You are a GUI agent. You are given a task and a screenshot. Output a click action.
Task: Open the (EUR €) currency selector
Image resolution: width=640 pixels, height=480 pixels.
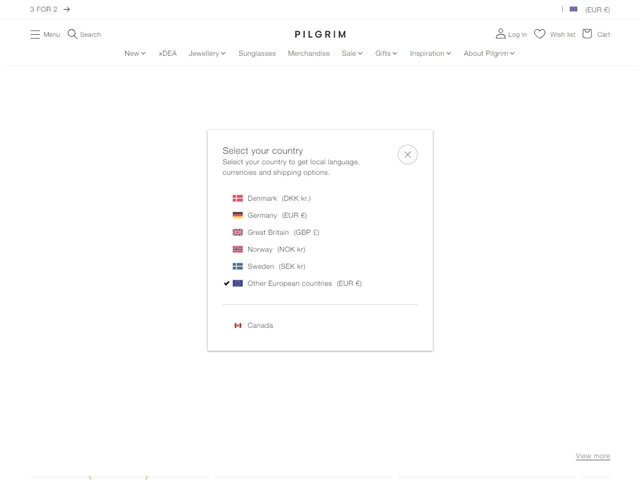click(597, 10)
